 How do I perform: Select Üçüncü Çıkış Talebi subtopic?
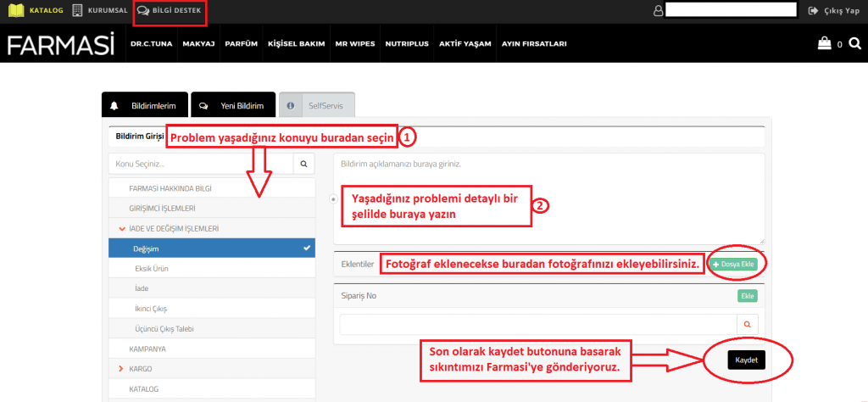[212, 328]
